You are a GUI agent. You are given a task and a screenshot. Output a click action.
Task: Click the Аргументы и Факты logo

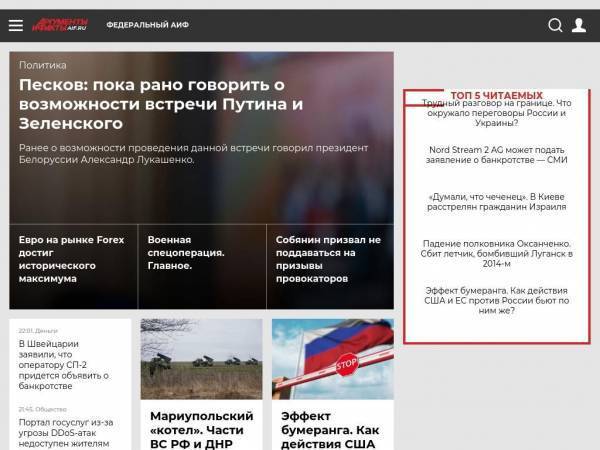point(60,25)
